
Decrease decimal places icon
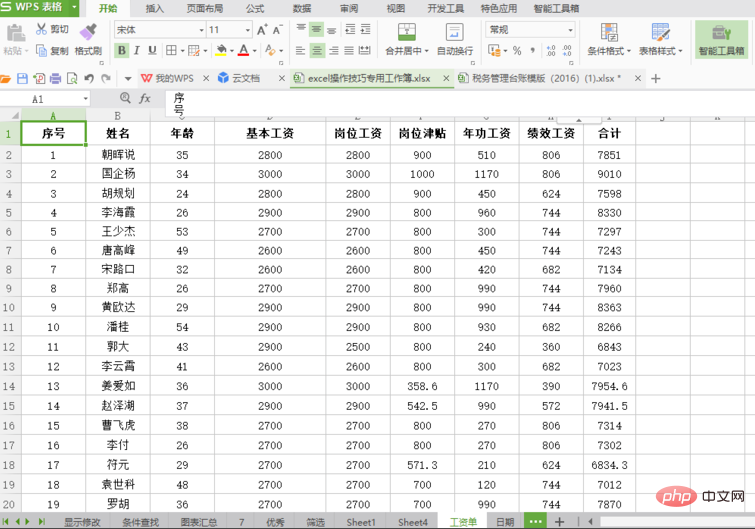tap(567, 51)
